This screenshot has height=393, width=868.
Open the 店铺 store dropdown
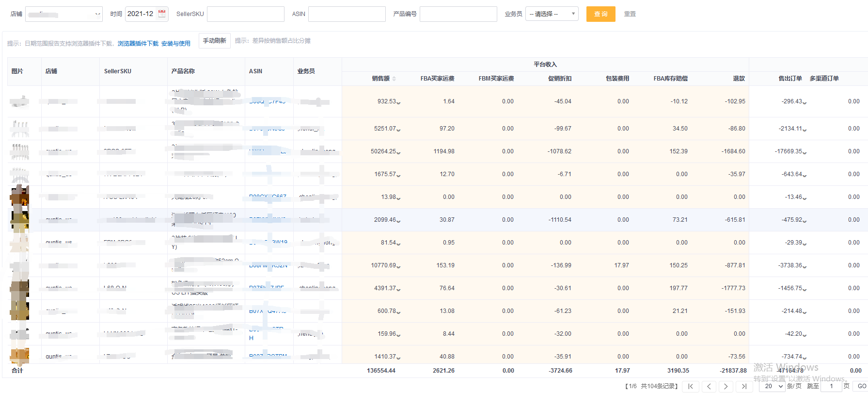(64, 14)
